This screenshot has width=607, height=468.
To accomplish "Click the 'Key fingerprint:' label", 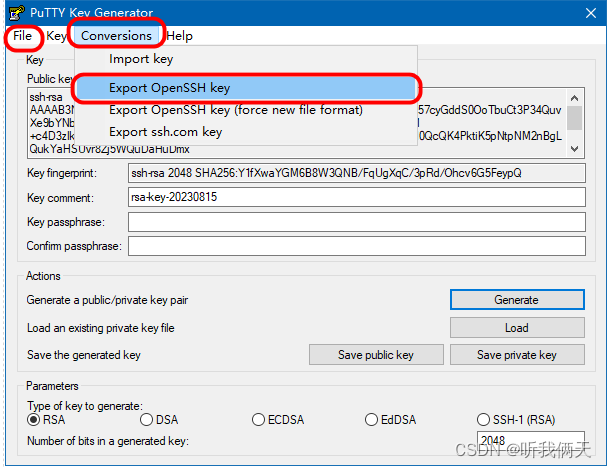I will [62, 173].
